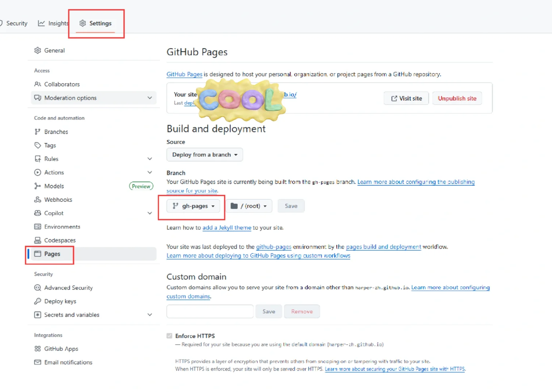The height and width of the screenshot is (392, 552).
Task: Click the Branches git-branch icon in sidebar
Action: point(37,132)
